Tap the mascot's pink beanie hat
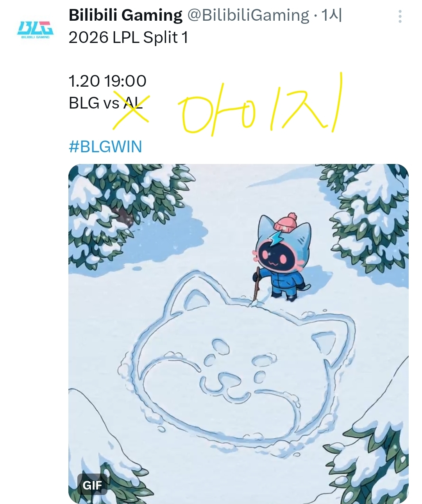The height and width of the screenshot is (504, 422). (x=286, y=223)
